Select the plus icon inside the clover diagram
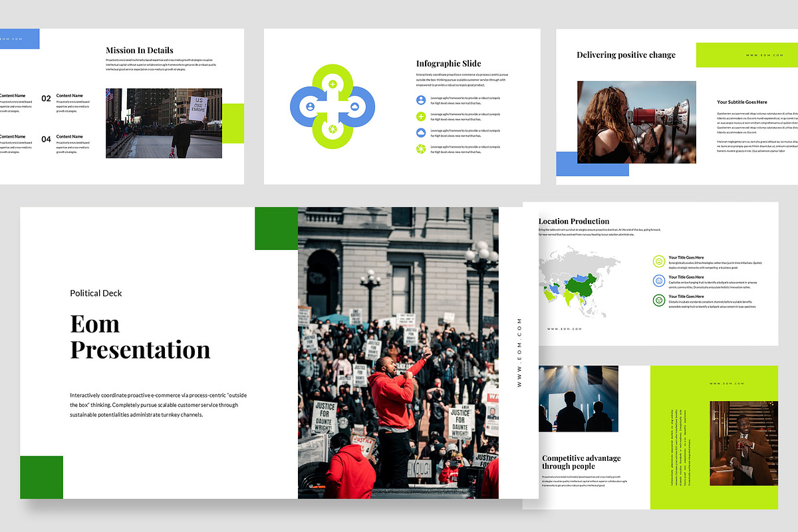Screen dimensions: 798x532 (332, 84)
